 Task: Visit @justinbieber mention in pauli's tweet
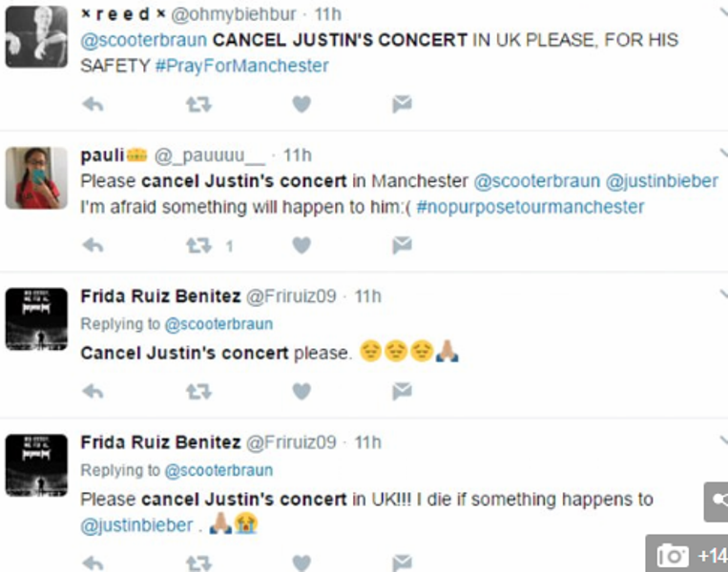(662, 180)
